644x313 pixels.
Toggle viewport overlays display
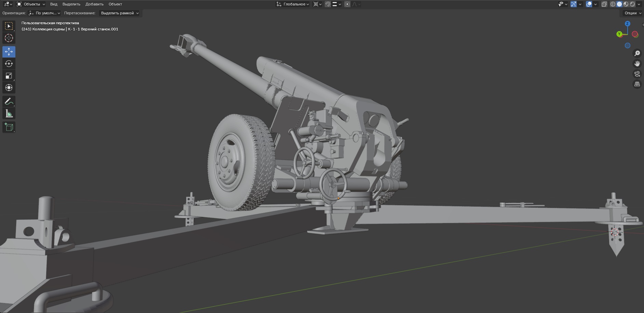(x=589, y=4)
